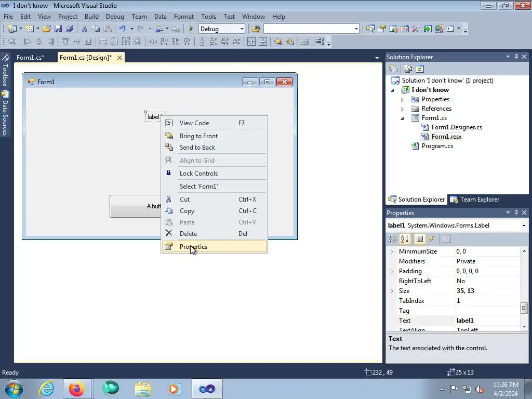Start debugging with green play arrow
Screen dimensions: 532x399
[x=191, y=29]
